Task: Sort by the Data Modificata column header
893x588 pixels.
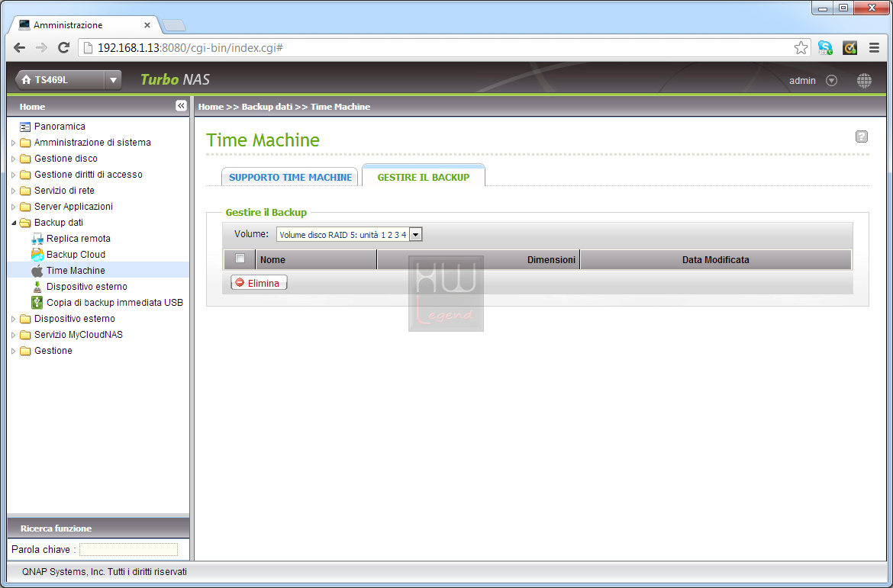Action: 716,259
